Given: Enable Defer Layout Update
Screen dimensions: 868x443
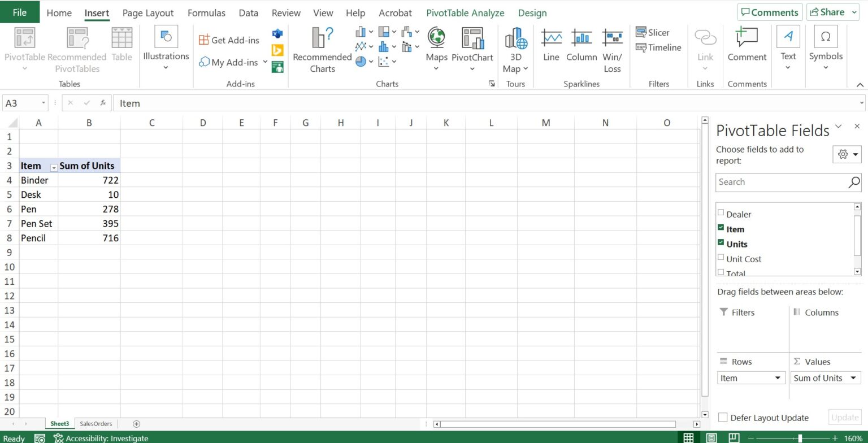Looking at the screenshot, I should coord(723,418).
